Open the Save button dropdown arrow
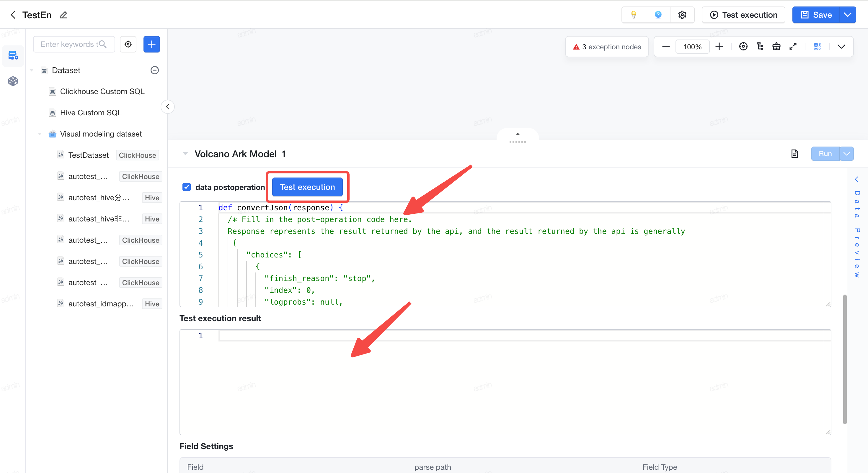Image resolution: width=868 pixels, height=473 pixels. pyautogui.click(x=847, y=15)
